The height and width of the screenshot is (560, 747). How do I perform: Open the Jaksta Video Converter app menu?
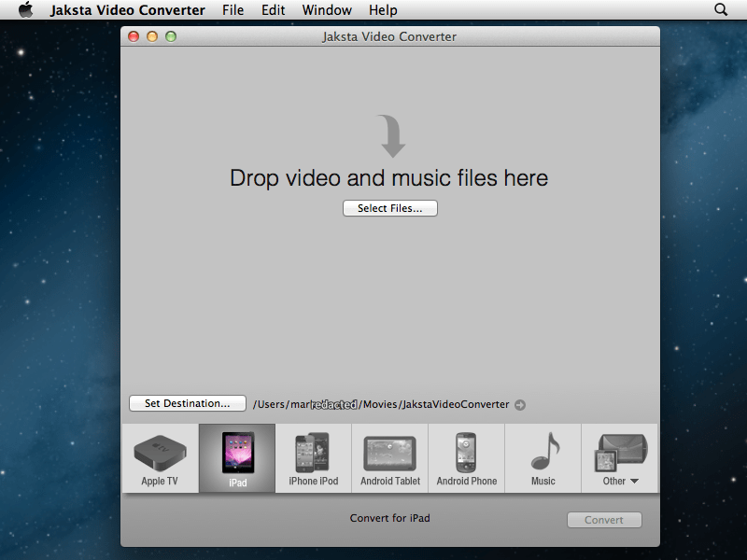[128, 10]
